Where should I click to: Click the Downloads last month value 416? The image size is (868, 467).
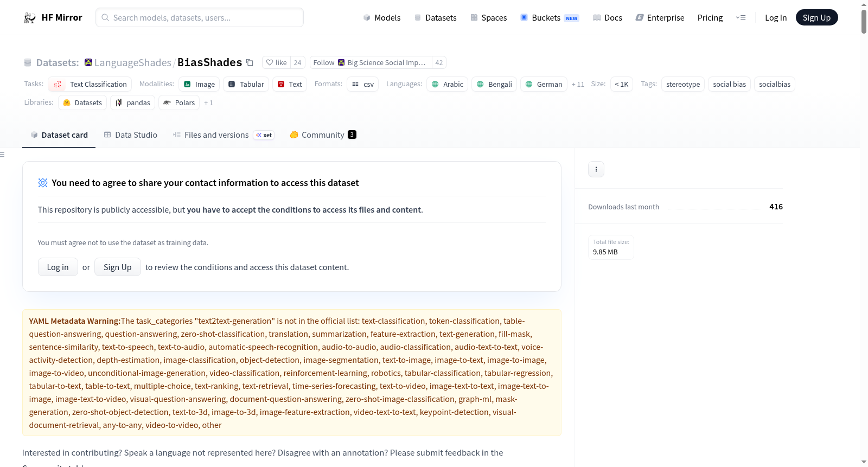tap(776, 207)
